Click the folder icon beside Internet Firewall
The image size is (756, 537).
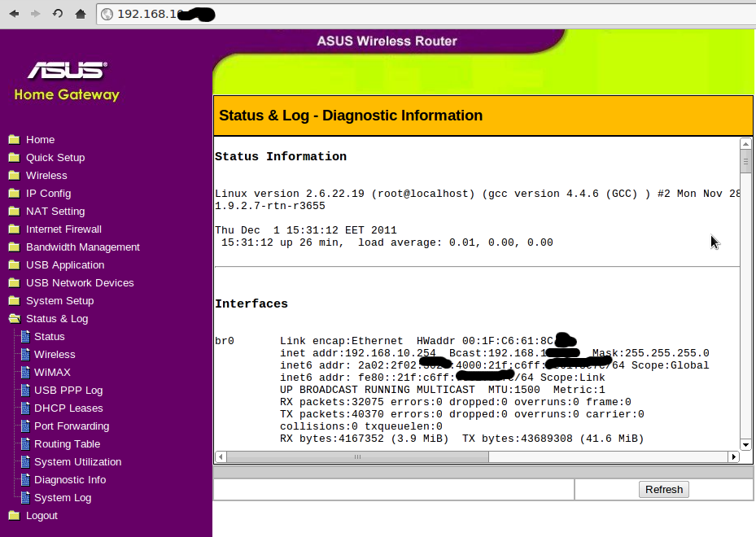coord(15,229)
